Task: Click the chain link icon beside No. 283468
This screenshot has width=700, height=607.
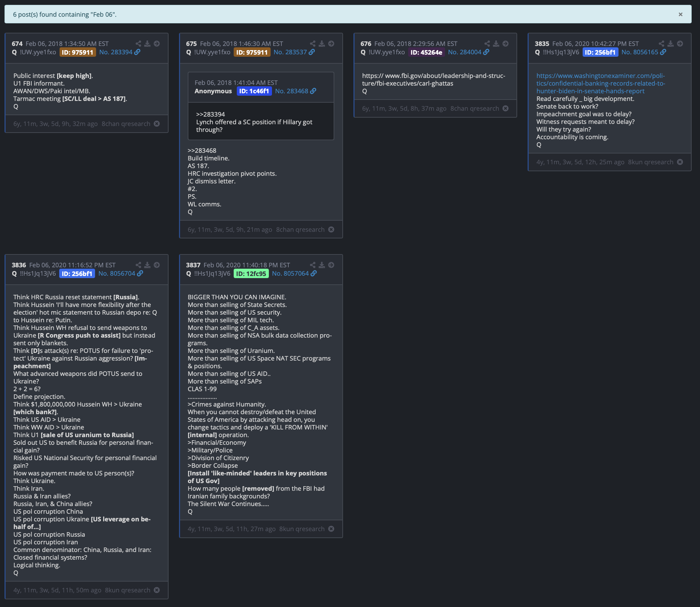Action: point(313,91)
